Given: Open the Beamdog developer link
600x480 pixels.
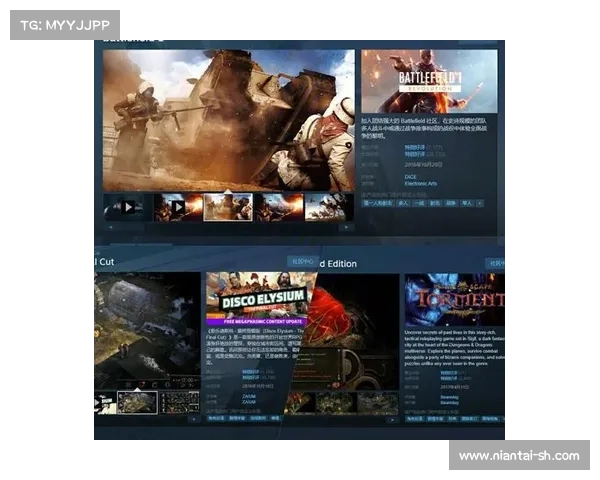Looking at the screenshot, I should pos(449,397).
